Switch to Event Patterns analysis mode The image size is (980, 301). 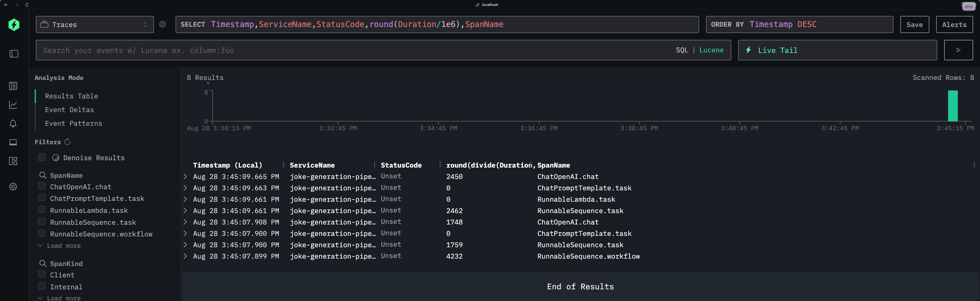tap(73, 124)
